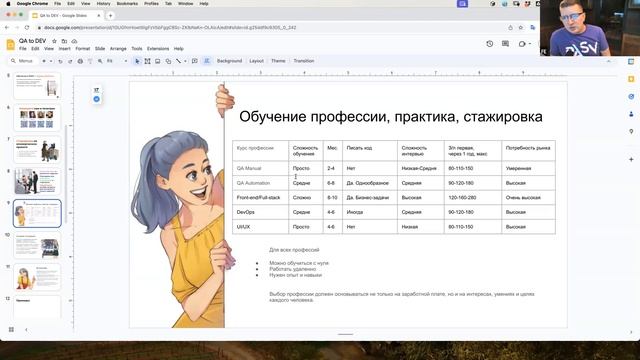The height and width of the screenshot is (360, 640).
Task: Expand the record options dropdown arrow
Action: 530,44
